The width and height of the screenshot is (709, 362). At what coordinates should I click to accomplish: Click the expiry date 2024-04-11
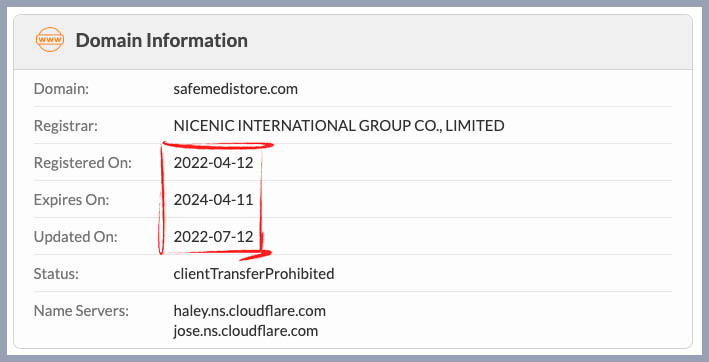[x=213, y=199]
